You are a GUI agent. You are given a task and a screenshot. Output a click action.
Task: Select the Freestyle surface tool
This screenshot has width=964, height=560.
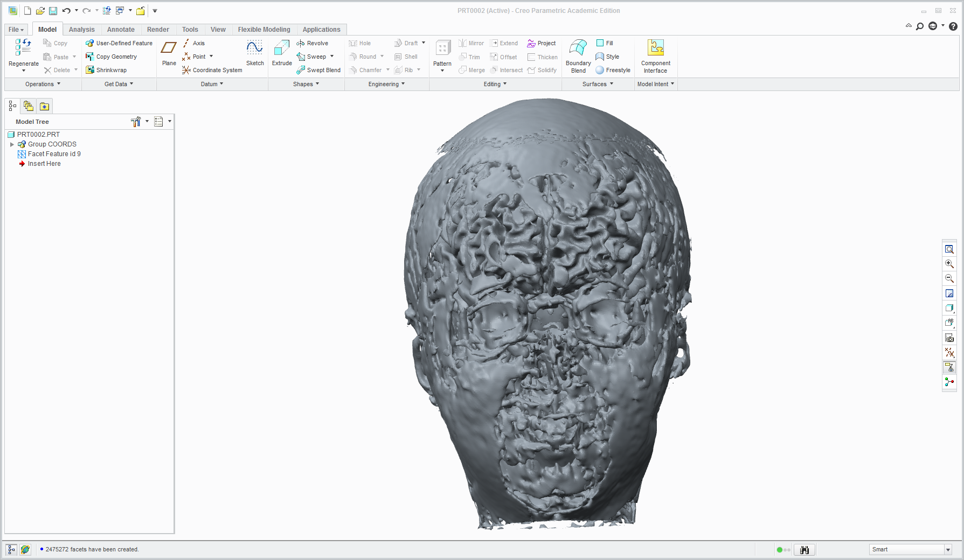click(x=613, y=70)
